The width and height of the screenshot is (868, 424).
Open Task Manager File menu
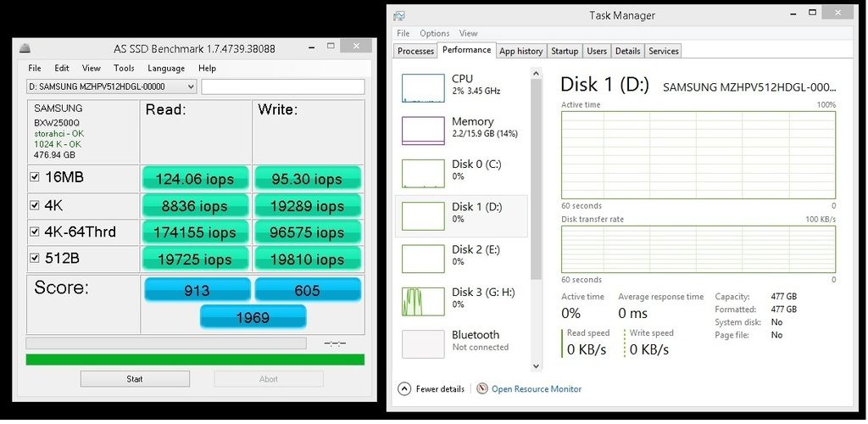coord(403,33)
